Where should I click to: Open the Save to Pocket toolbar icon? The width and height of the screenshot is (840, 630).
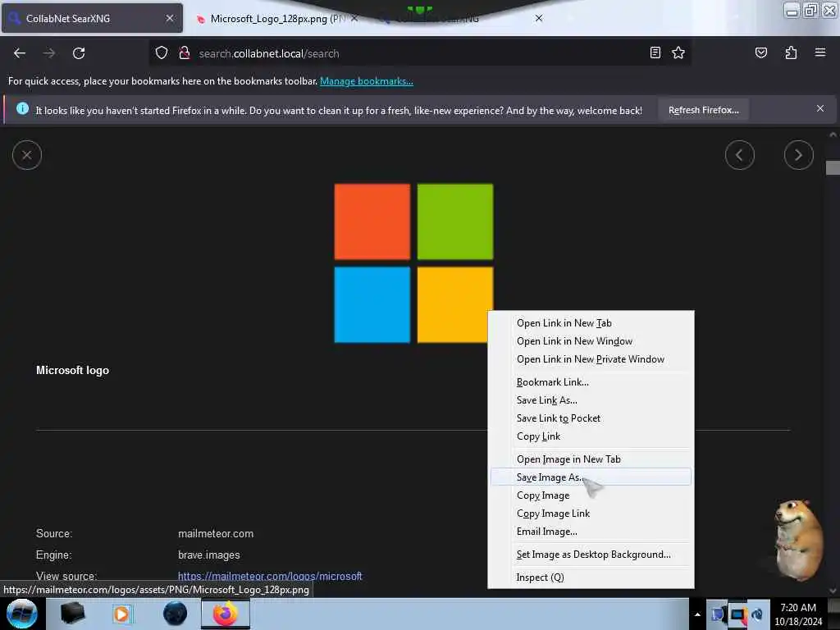[x=760, y=52]
